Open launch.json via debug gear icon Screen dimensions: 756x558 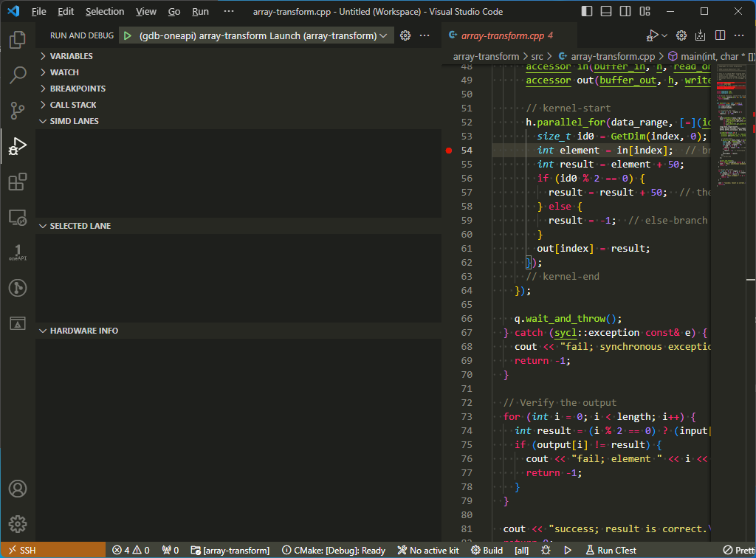(405, 35)
